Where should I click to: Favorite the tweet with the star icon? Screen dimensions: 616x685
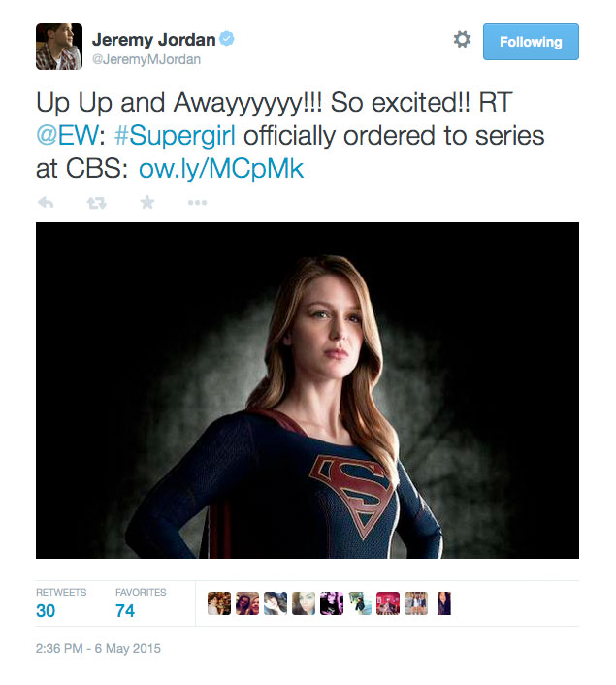pyautogui.click(x=147, y=202)
